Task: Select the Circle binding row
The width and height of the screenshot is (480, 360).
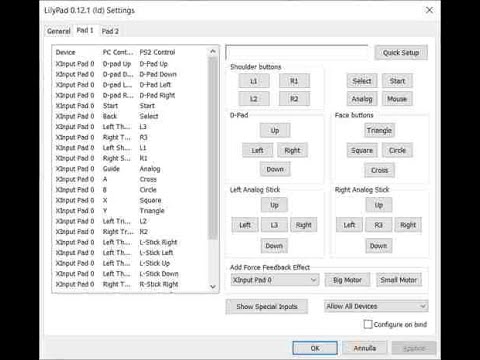Action: pos(130,190)
